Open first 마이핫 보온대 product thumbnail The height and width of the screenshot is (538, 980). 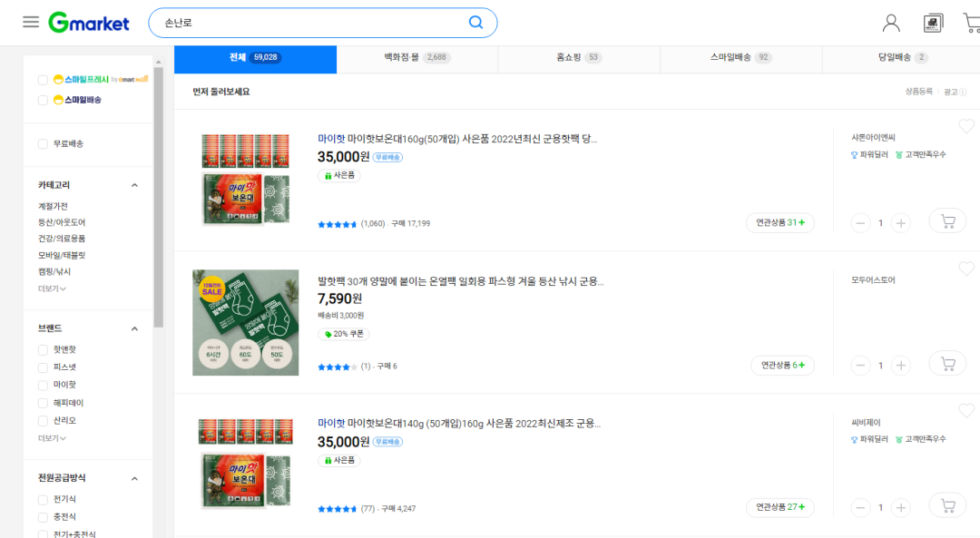coord(246,180)
